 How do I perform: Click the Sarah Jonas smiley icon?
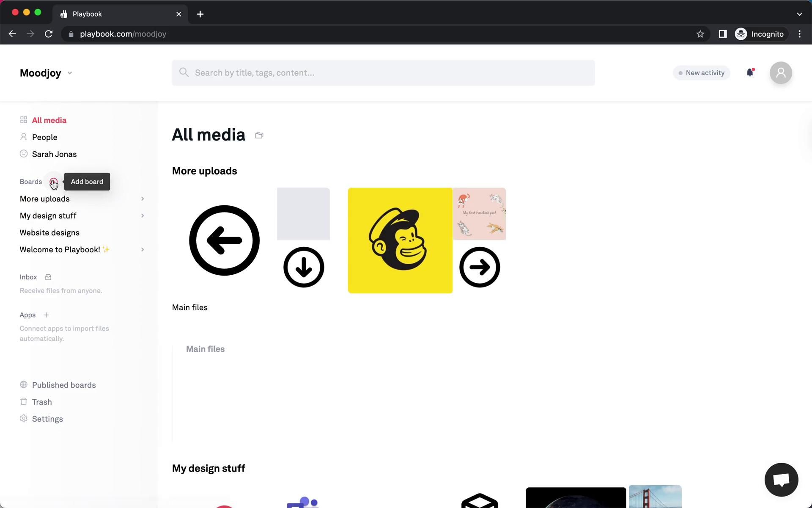pyautogui.click(x=24, y=154)
